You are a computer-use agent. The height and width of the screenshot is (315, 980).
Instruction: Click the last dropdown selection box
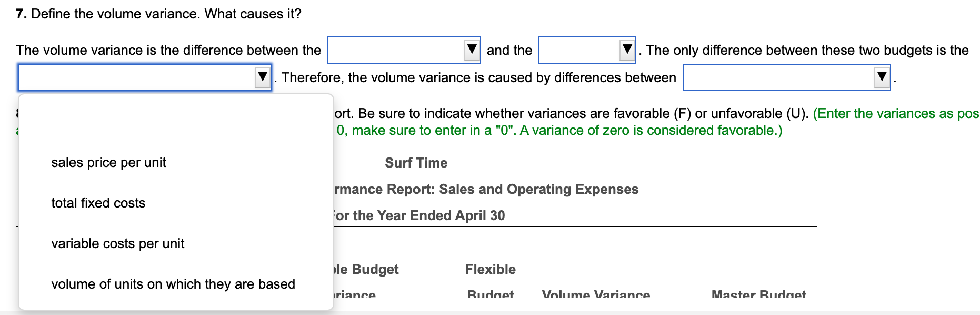click(x=779, y=77)
